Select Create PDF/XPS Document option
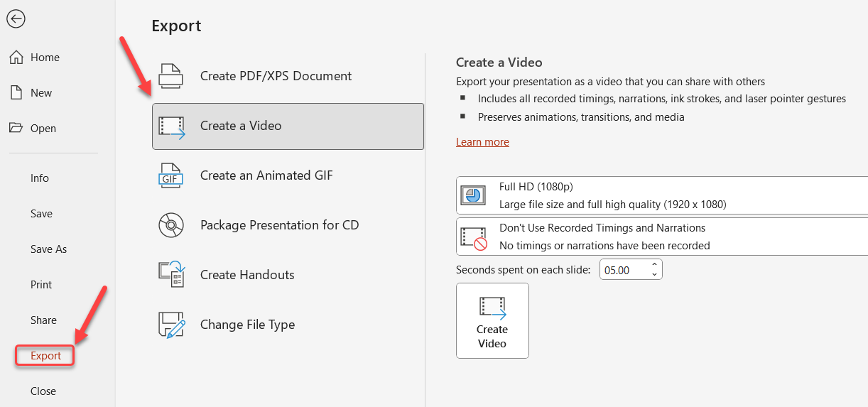This screenshot has width=868, height=407. pos(288,76)
